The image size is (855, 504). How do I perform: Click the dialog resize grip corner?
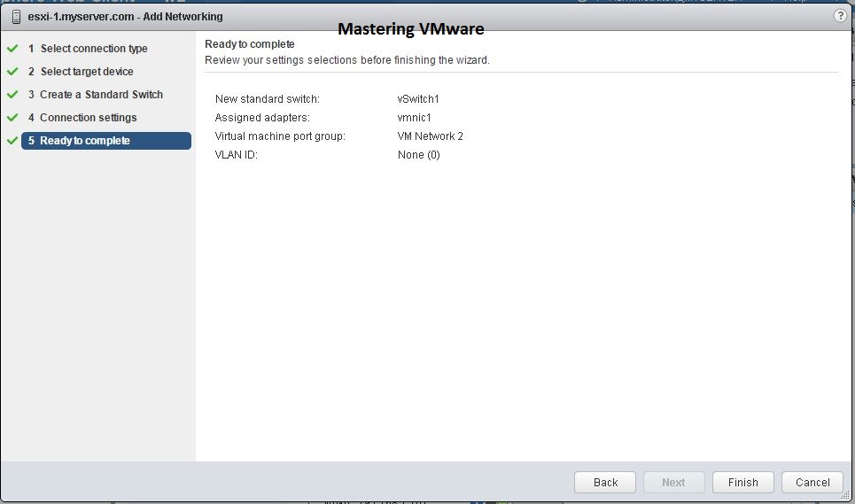tap(846, 495)
